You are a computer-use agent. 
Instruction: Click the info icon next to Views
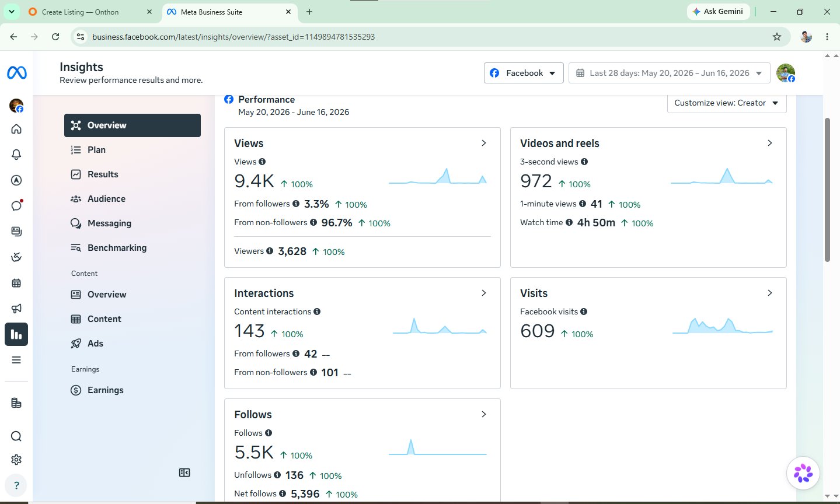pyautogui.click(x=262, y=162)
